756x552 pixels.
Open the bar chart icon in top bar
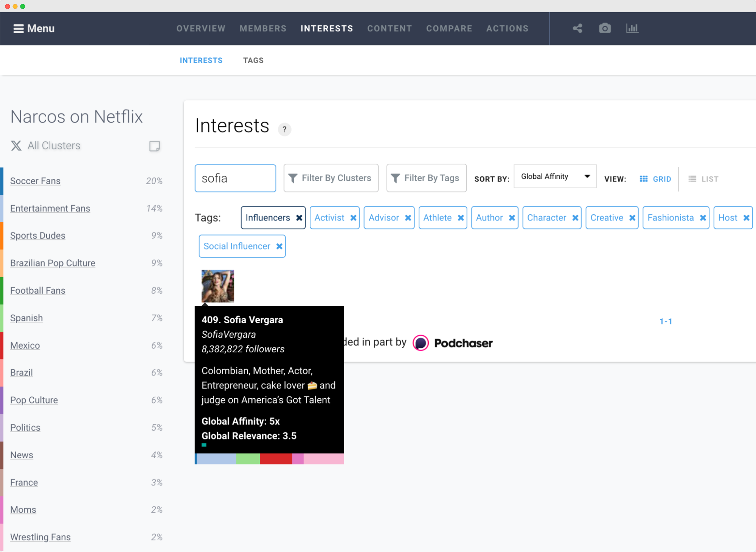coord(632,28)
